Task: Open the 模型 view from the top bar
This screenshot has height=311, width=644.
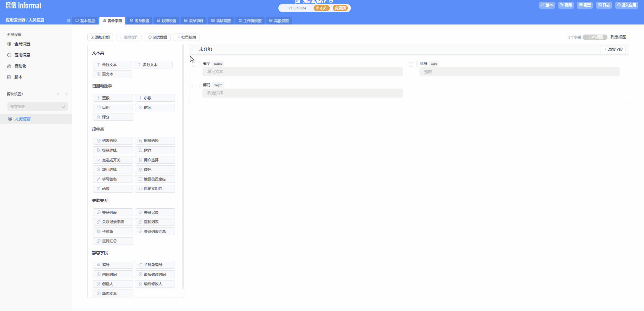Action: point(585,5)
